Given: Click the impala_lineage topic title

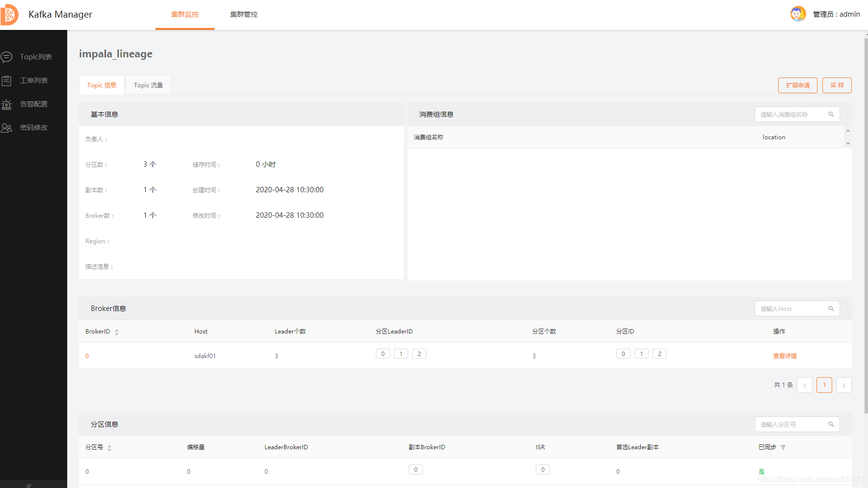Looking at the screenshot, I should [116, 54].
